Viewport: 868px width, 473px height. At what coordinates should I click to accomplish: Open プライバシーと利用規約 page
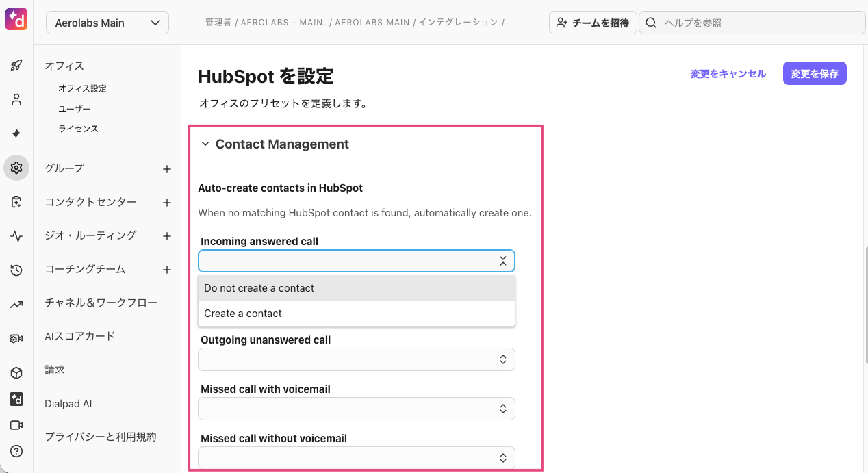[101, 437]
